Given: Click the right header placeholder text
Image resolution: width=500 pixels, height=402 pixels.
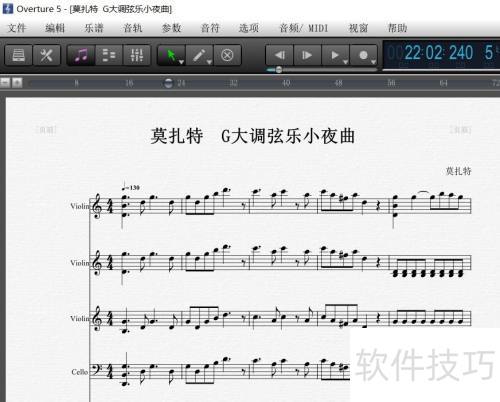Looking at the screenshot, I should (461, 130).
